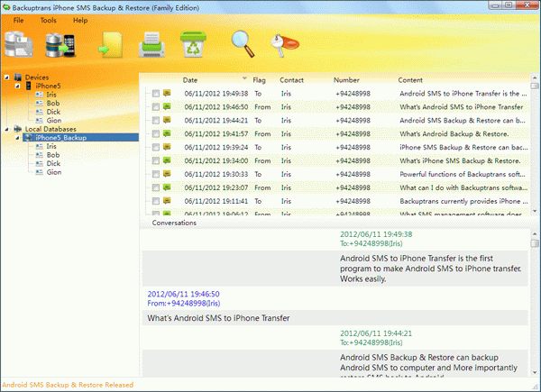Click green message icon on 19:41:57 row

[167, 133]
